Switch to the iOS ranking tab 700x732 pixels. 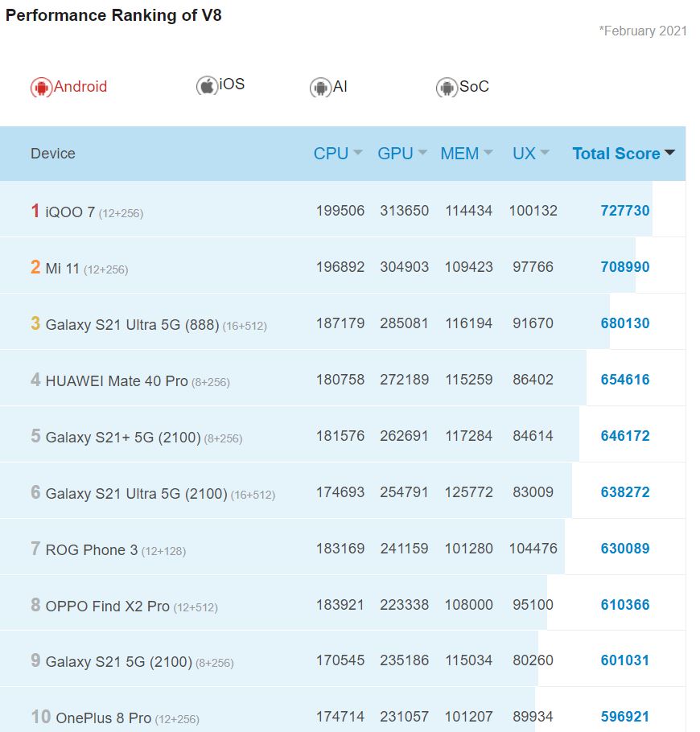[x=232, y=84]
